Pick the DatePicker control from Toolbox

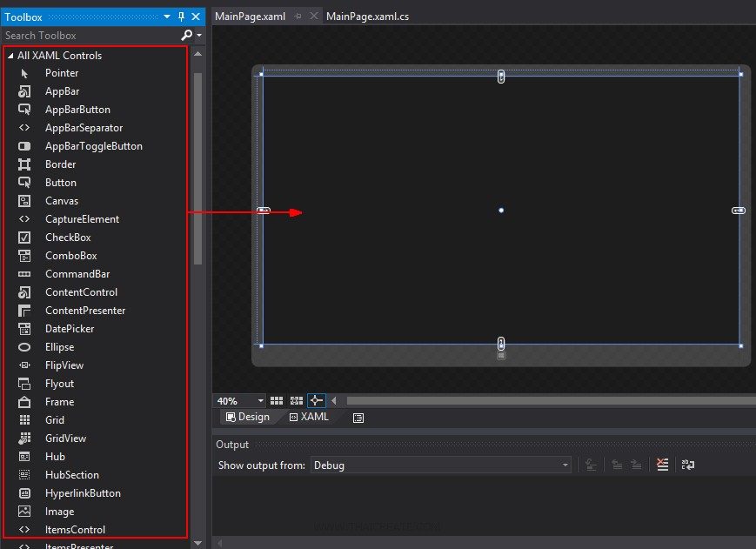click(x=70, y=329)
